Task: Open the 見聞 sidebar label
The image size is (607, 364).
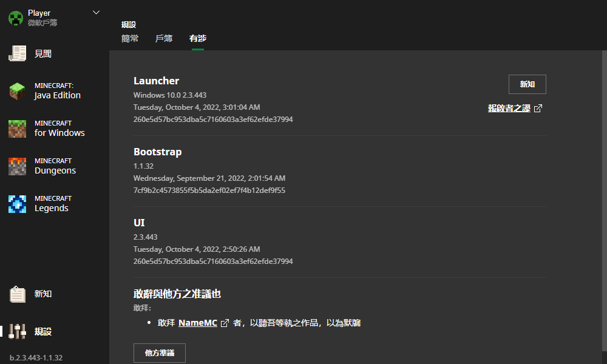Action: pos(43,54)
